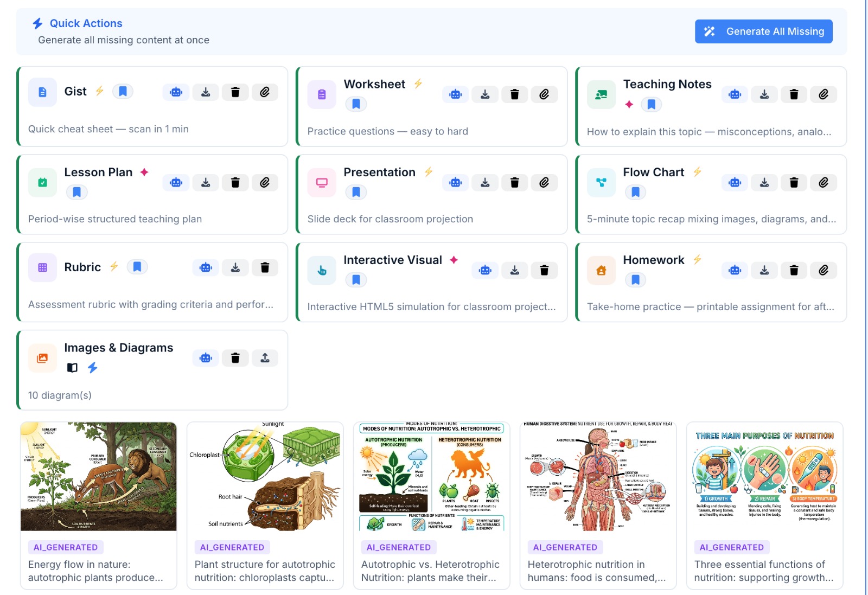Delete the Homework
Viewport: 868px width, 595px height.
coord(794,270)
